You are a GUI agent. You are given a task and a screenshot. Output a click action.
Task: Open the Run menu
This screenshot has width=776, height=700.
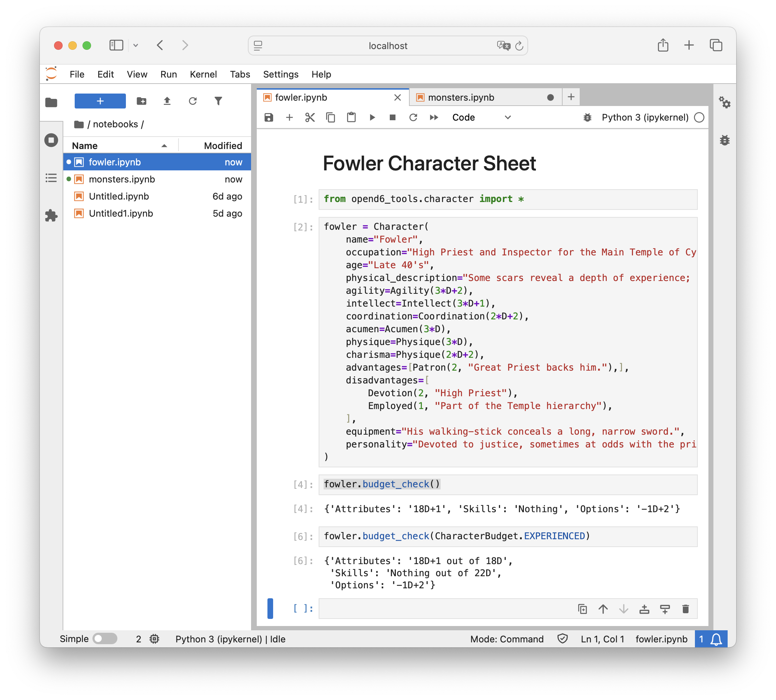[169, 74]
